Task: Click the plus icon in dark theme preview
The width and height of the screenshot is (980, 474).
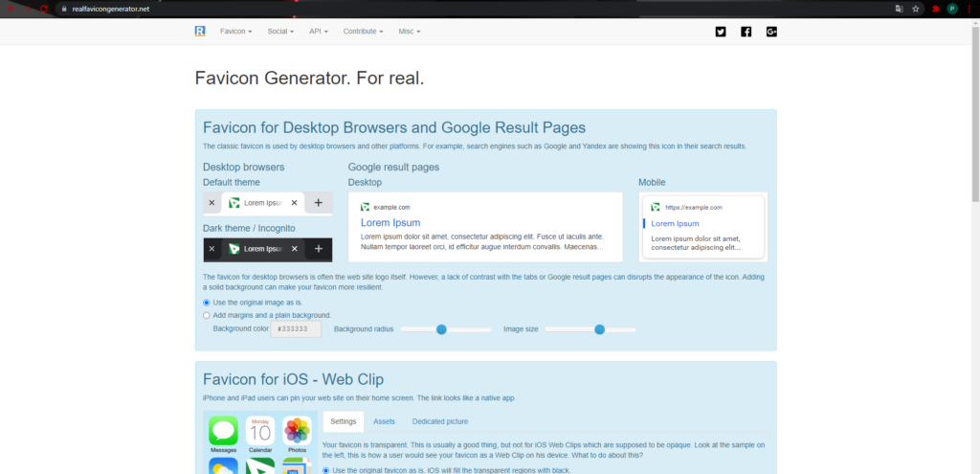Action: [319, 249]
